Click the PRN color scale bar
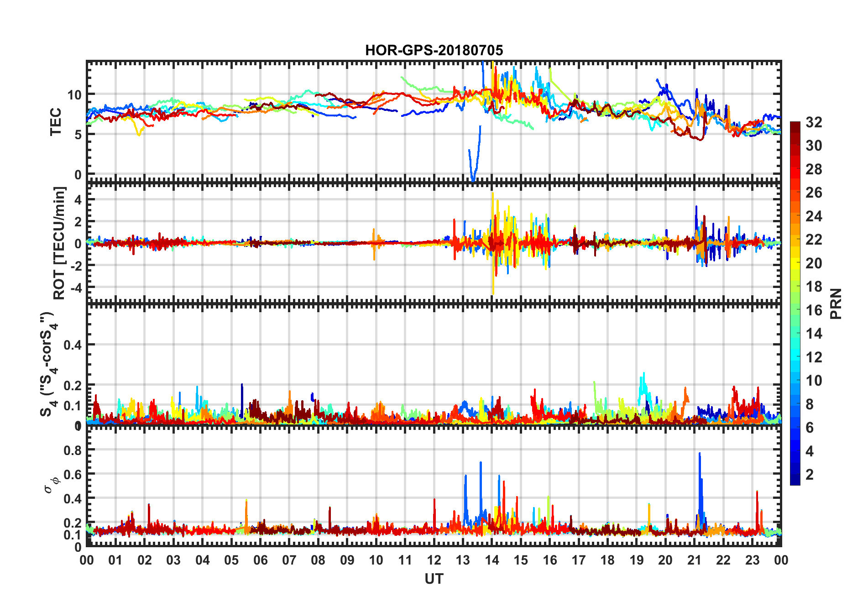The width and height of the screenshot is (868, 607). point(795,303)
